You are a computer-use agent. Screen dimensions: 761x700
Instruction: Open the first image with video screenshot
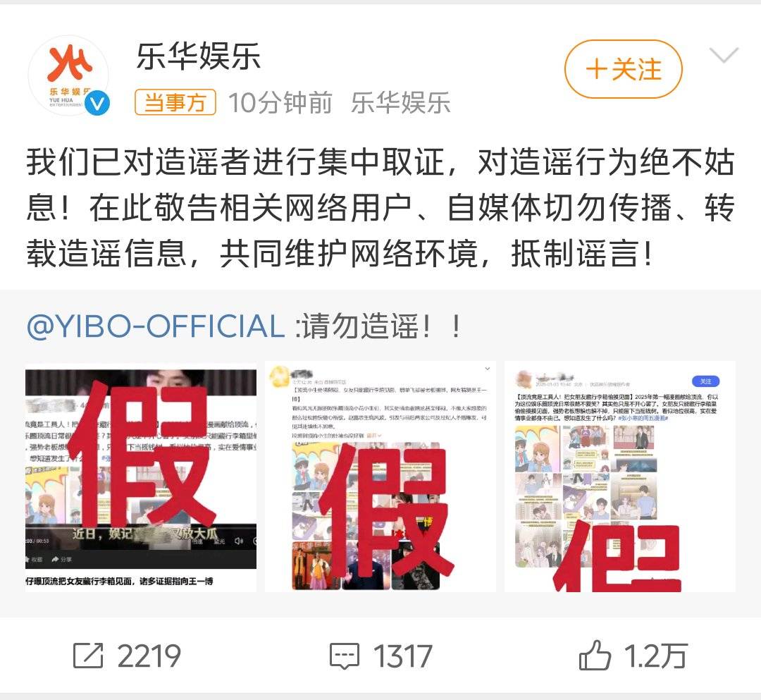point(141,477)
